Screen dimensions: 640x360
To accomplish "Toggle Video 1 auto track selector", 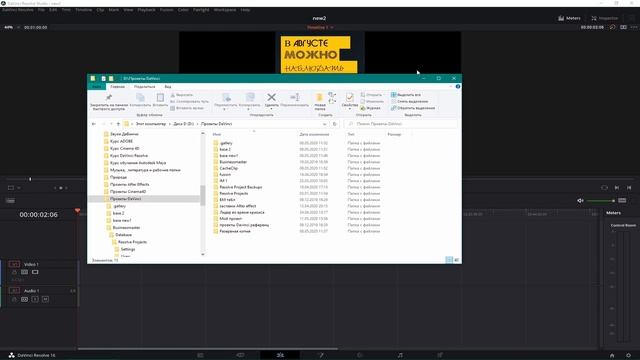I will pos(24,272).
